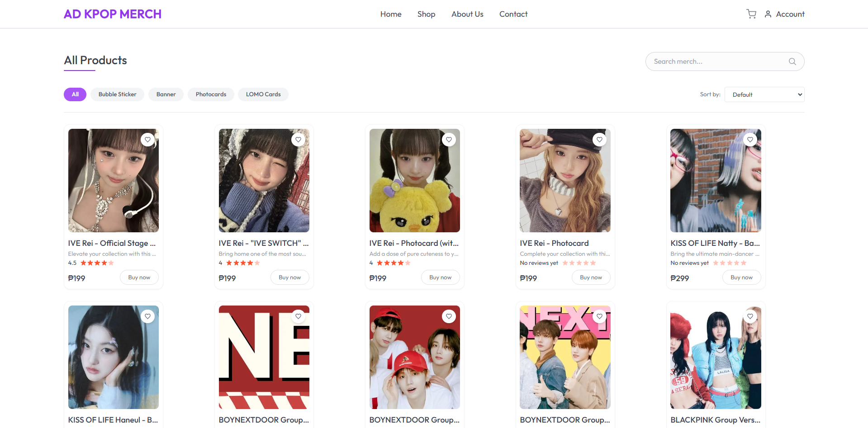
Task: Buy now KISS OF LIFE Natty
Action: coord(742,277)
